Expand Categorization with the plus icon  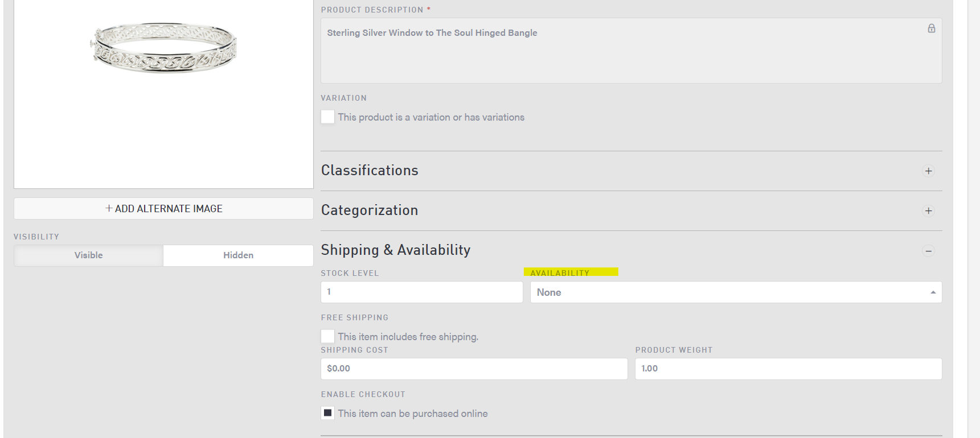tap(928, 210)
